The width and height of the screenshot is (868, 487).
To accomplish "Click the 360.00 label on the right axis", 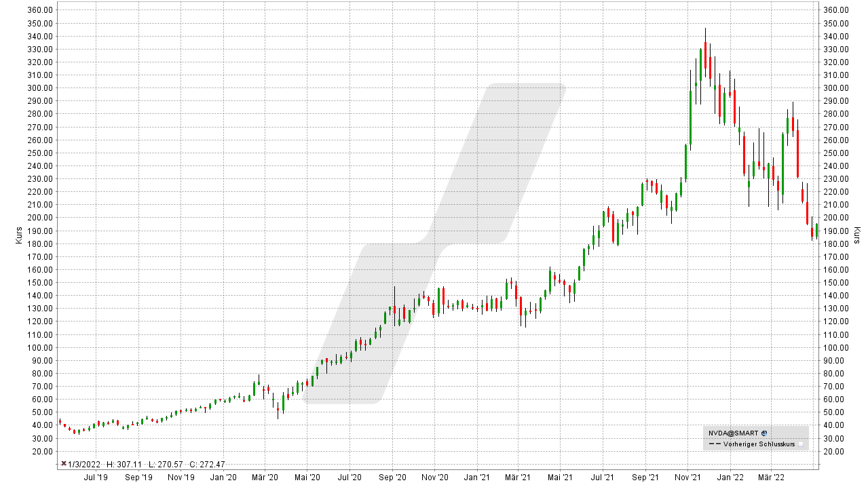I will coord(835,10).
